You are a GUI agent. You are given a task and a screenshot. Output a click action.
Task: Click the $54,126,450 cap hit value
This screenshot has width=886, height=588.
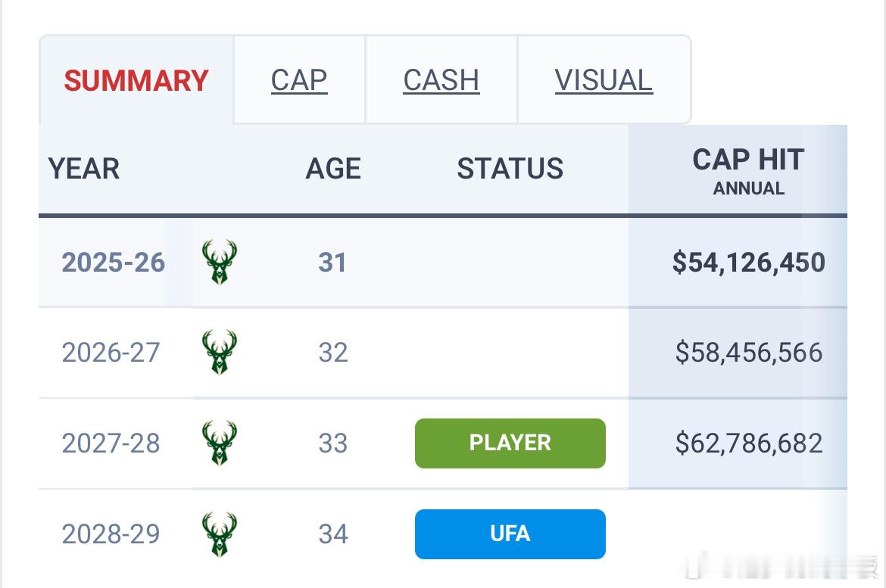[x=748, y=262]
